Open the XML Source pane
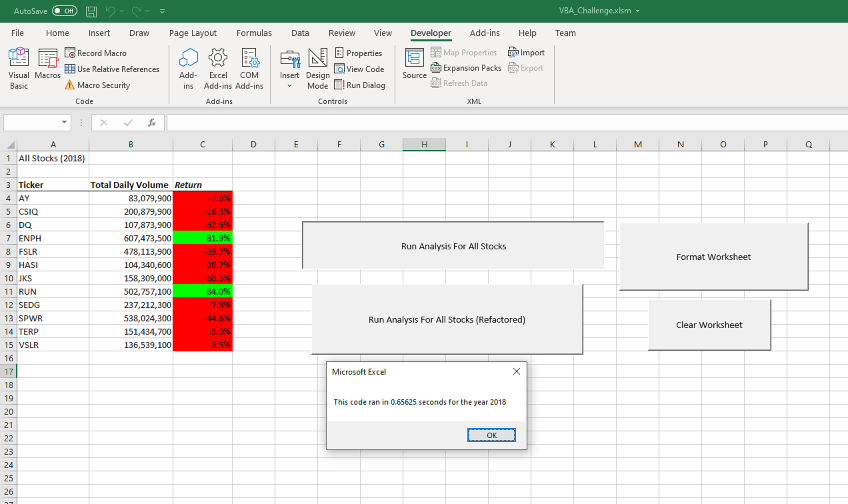 [x=414, y=63]
